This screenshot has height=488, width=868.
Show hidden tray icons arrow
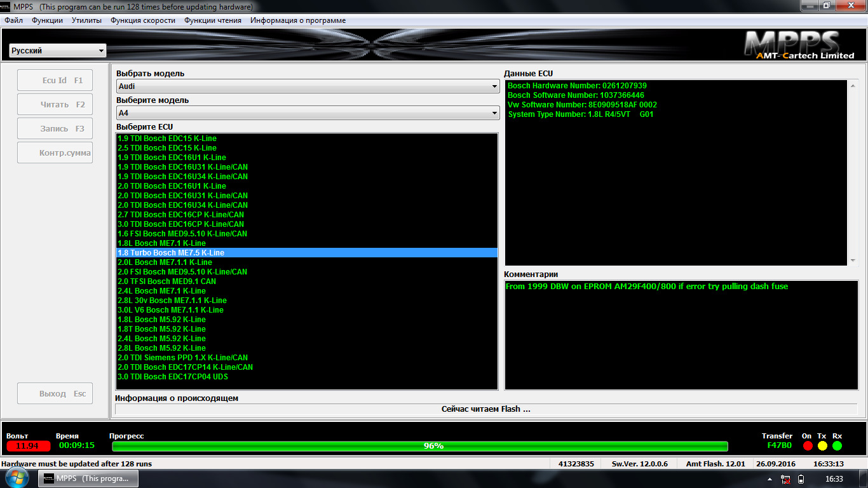coord(771,479)
